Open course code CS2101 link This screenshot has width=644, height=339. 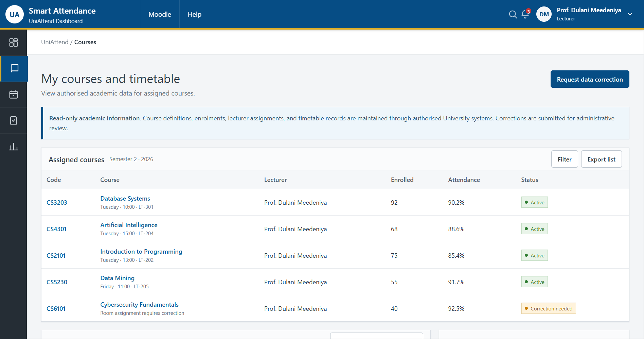coord(56,255)
